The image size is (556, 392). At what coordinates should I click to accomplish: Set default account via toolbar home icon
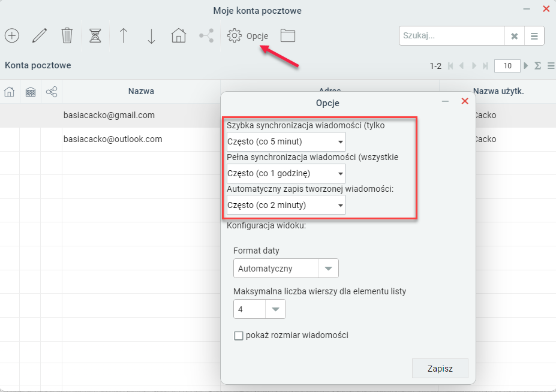[x=178, y=36]
